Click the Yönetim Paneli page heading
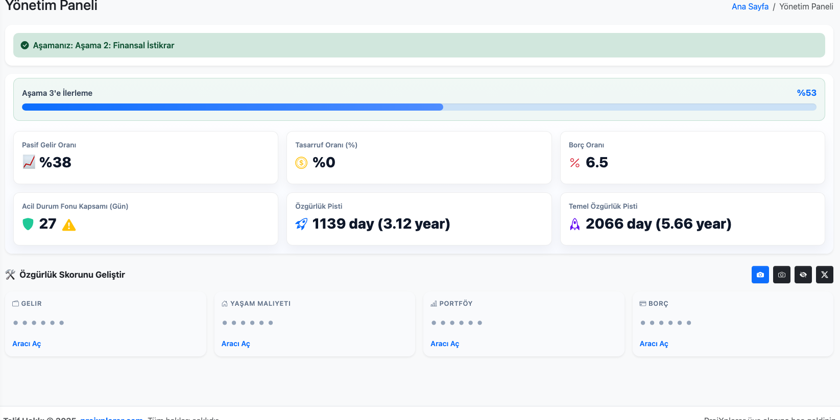The image size is (840, 420). pos(51,6)
